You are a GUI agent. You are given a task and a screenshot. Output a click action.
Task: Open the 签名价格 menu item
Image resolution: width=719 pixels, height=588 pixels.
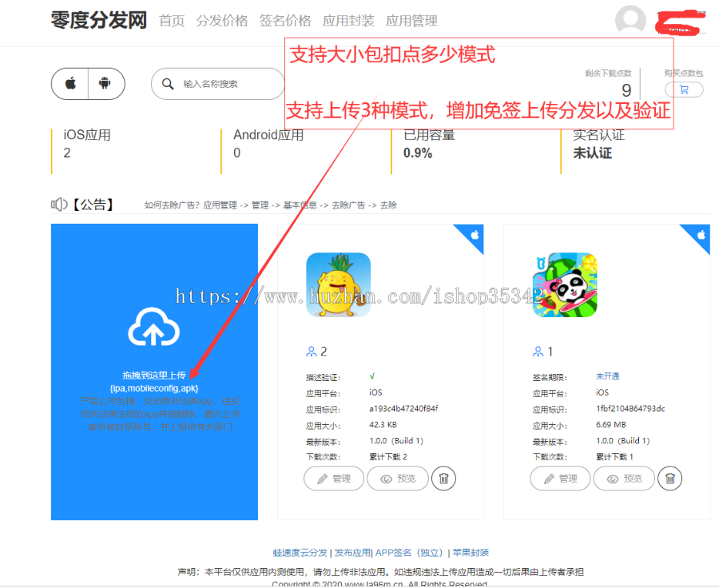point(284,21)
